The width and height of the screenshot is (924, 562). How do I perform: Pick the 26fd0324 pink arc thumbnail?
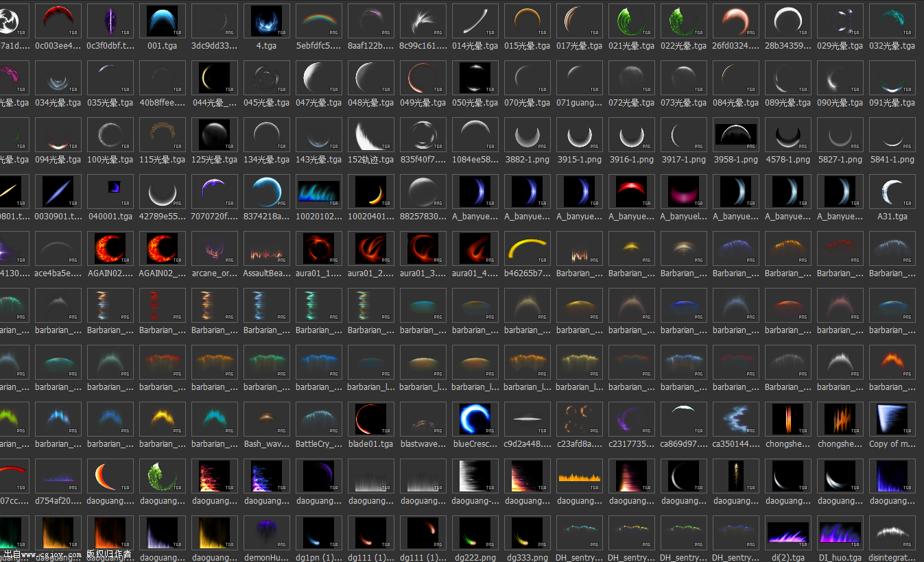(736, 21)
